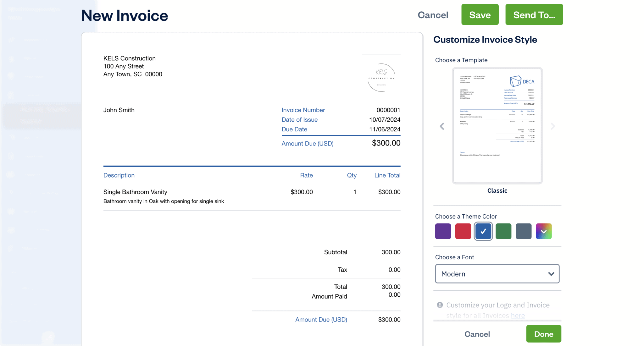The image size is (644, 346).
Task: Click the checkmark on the selected blue theme
Action: (x=483, y=231)
